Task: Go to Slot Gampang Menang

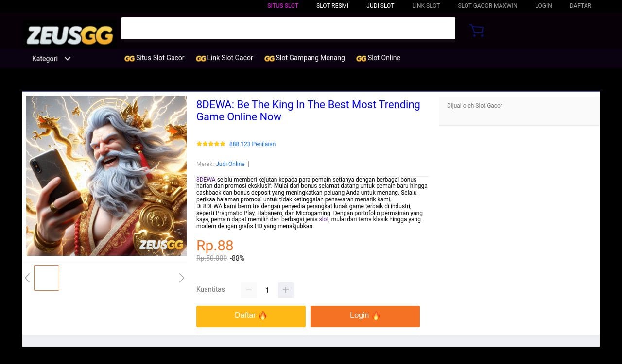Action: [x=305, y=58]
